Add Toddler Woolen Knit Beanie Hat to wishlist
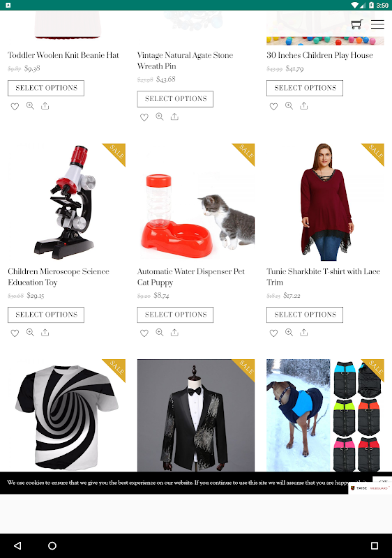Image resolution: width=392 pixels, height=558 pixels. click(15, 107)
